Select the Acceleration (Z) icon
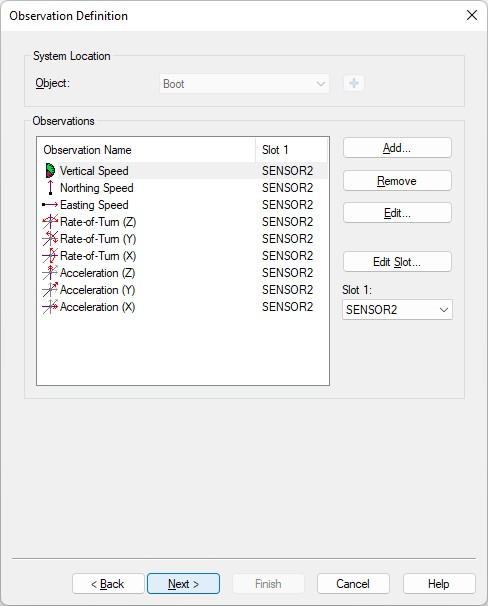The height and width of the screenshot is (606, 488). pyautogui.click(x=50, y=272)
